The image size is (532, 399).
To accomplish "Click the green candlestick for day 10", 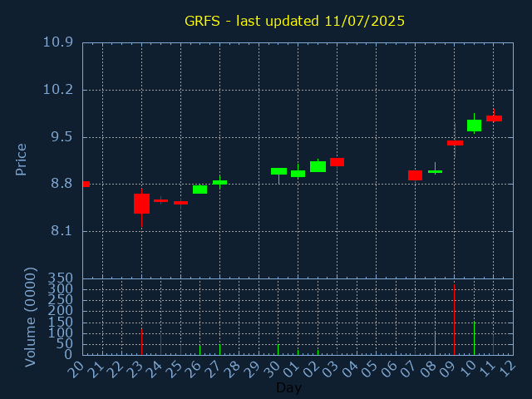I will [x=474, y=126].
